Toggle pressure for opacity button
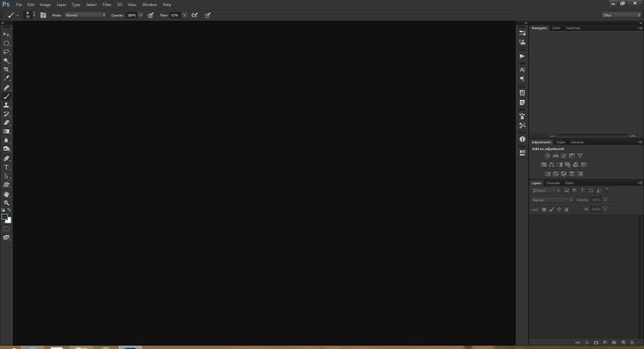 [x=150, y=15]
